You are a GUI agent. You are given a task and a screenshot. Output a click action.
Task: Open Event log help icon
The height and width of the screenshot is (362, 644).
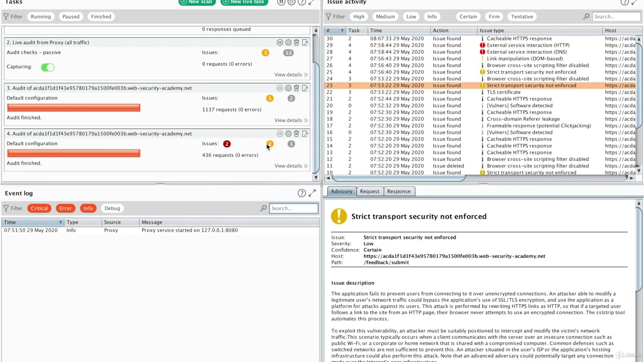pyautogui.click(x=302, y=193)
